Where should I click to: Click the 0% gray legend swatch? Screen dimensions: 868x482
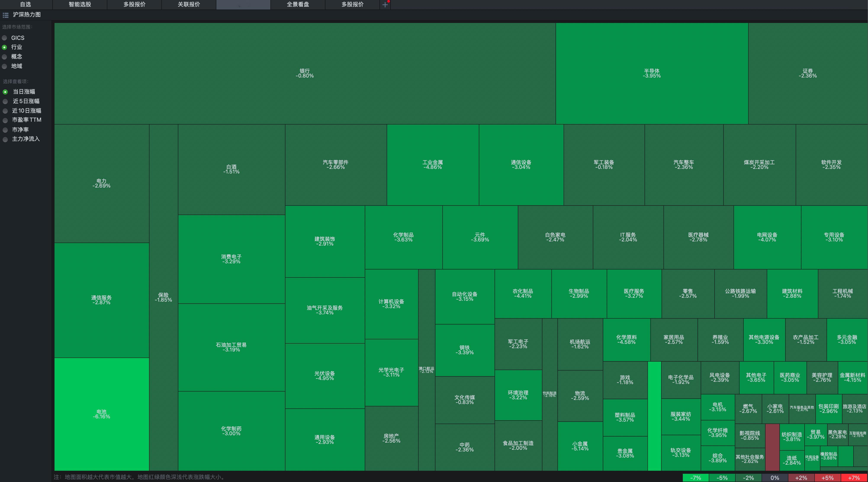pos(775,478)
